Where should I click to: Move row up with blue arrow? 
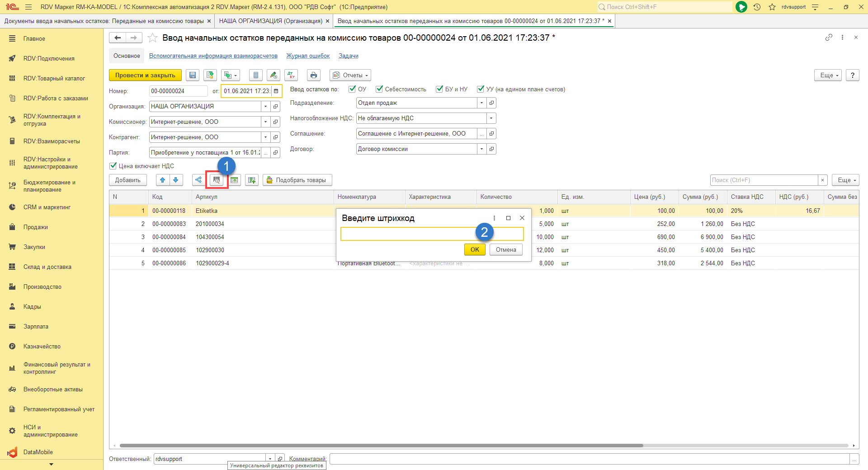click(163, 180)
